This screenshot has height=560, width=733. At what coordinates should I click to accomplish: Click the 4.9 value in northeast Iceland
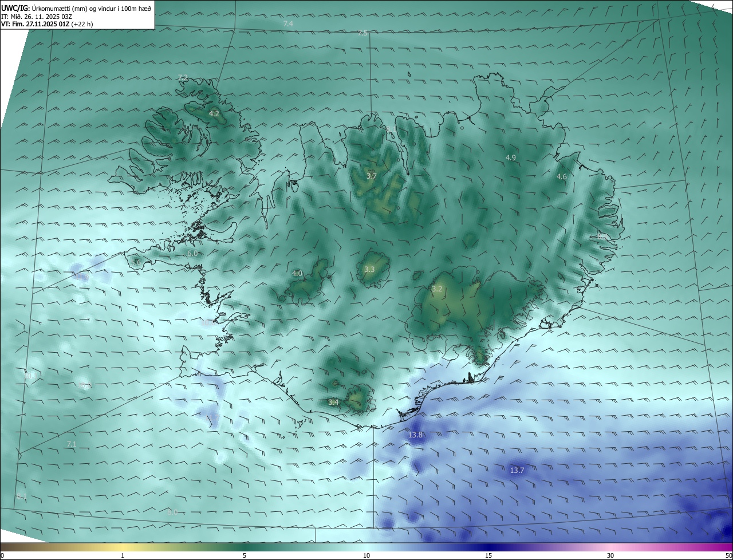click(x=511, y=157)
